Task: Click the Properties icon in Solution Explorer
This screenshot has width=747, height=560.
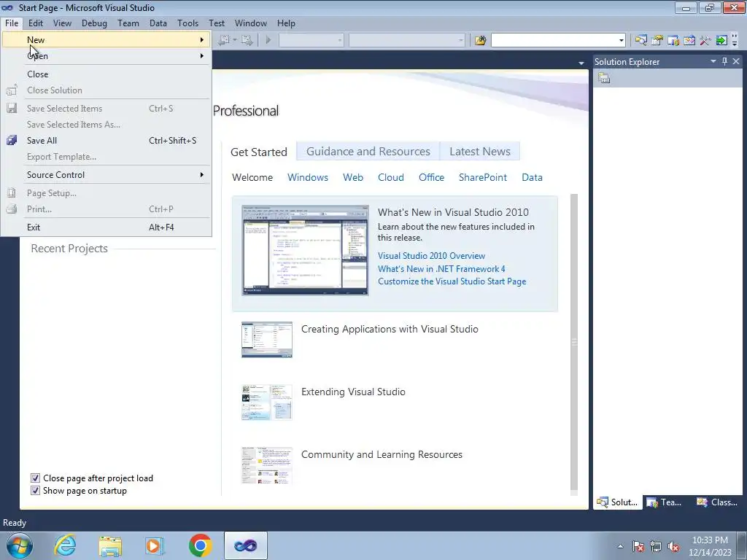Action: point(604,78)
